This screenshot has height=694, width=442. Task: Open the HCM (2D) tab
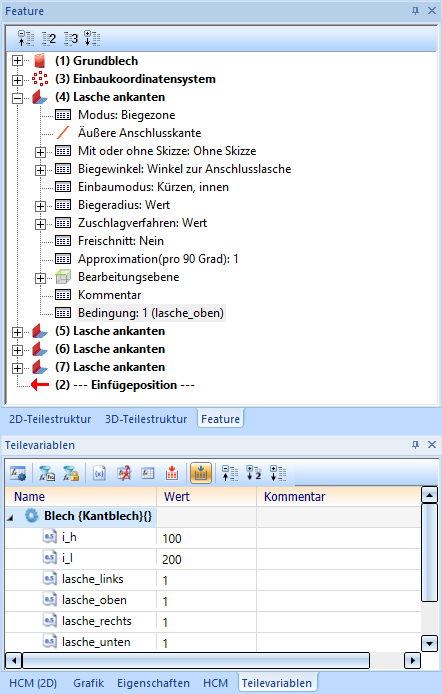[33, 683]
